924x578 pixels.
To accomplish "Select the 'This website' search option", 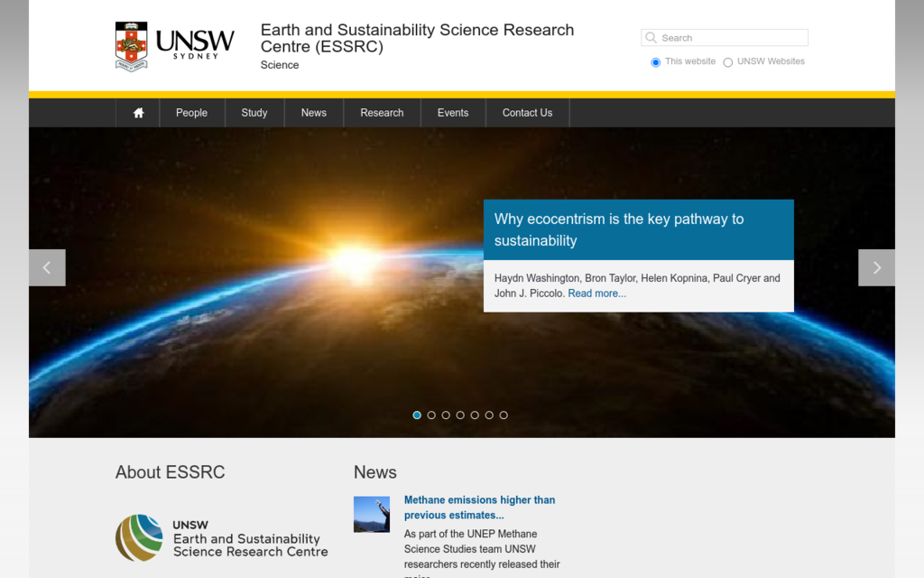I will (x=655, y=61).
